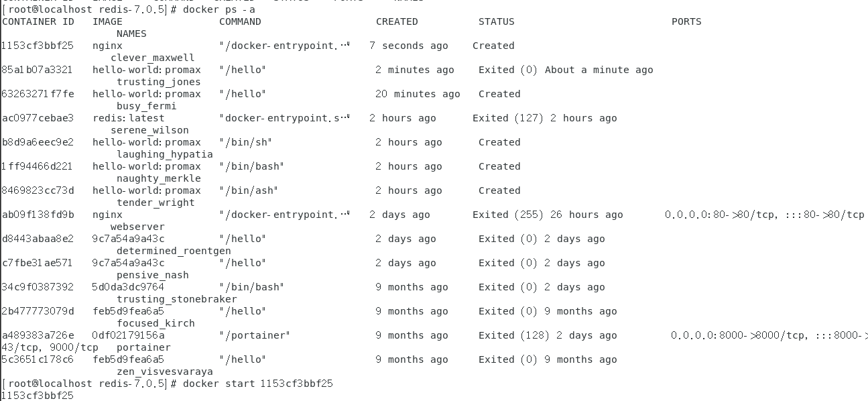The image size is (868, 401).
Task: Click the STATUS column header
Action: tap(497, 21)
